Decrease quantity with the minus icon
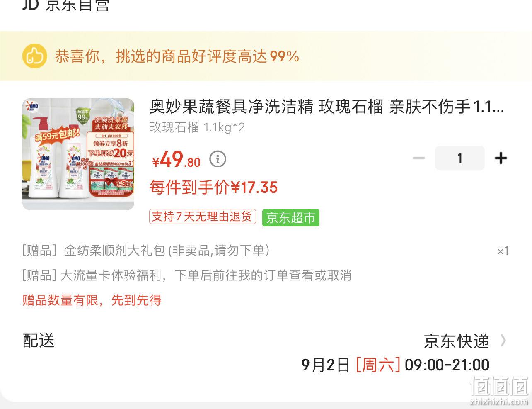Viewport: 532px width, 409px height. pos(419,158)
